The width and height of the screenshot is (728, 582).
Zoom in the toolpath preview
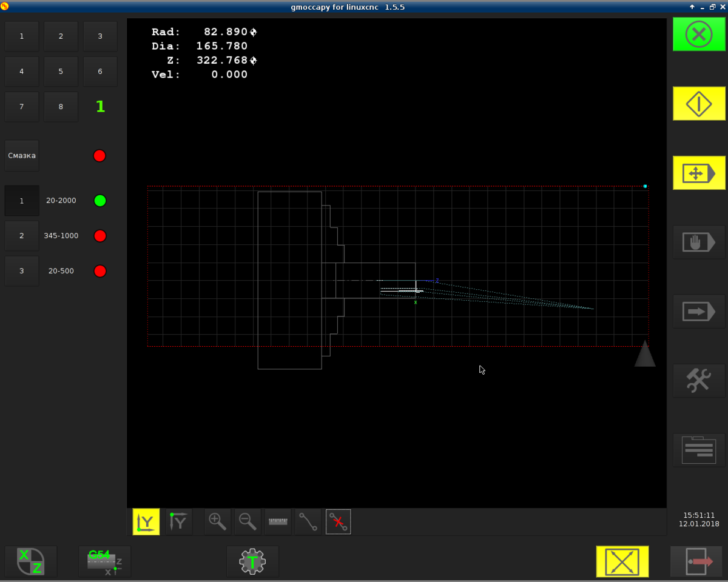(217, 521)
